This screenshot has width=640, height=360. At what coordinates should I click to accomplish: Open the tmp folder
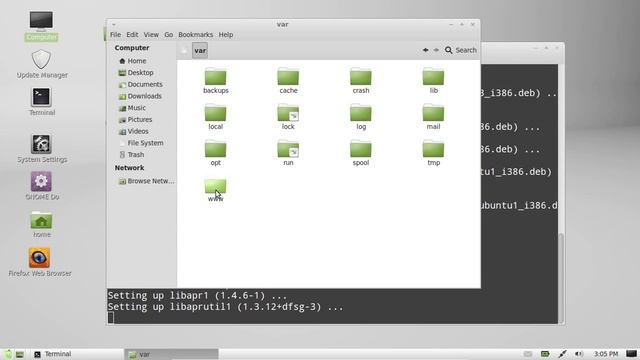[433, 152]
